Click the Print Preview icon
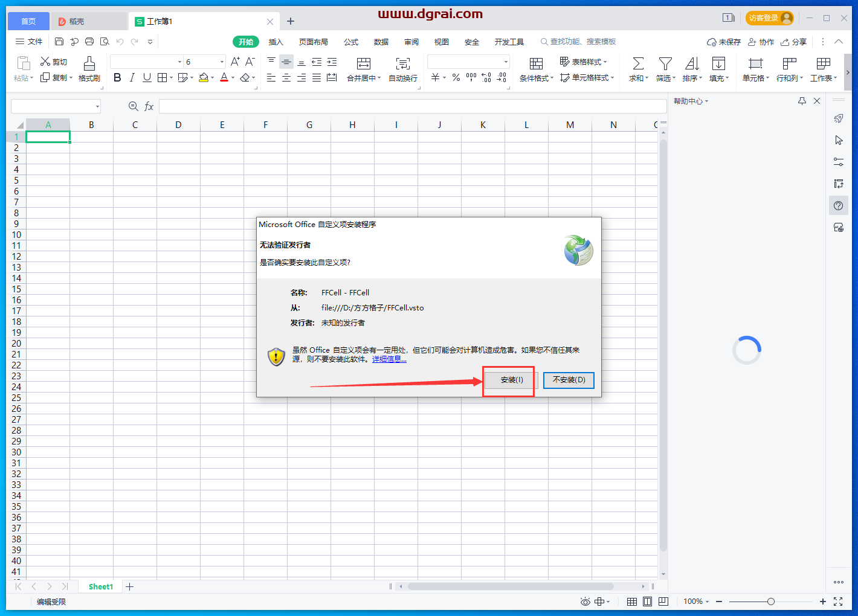Image resolution: width=858 pixels, height=616 pixels. click(x=105, y=42)
